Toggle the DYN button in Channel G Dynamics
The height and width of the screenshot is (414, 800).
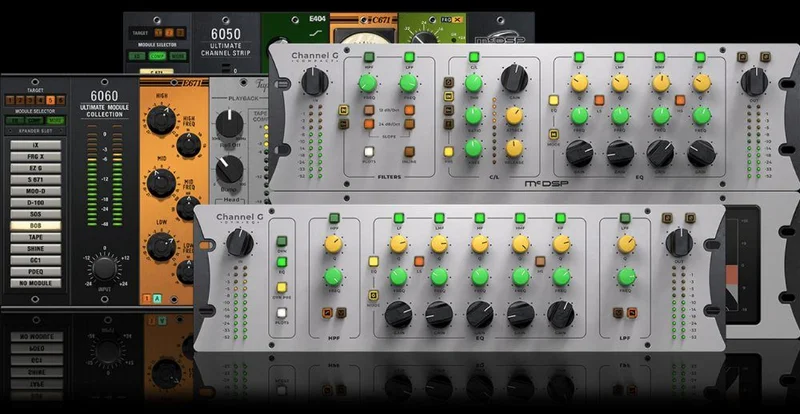pyautogui.click(x=282, y=241)
